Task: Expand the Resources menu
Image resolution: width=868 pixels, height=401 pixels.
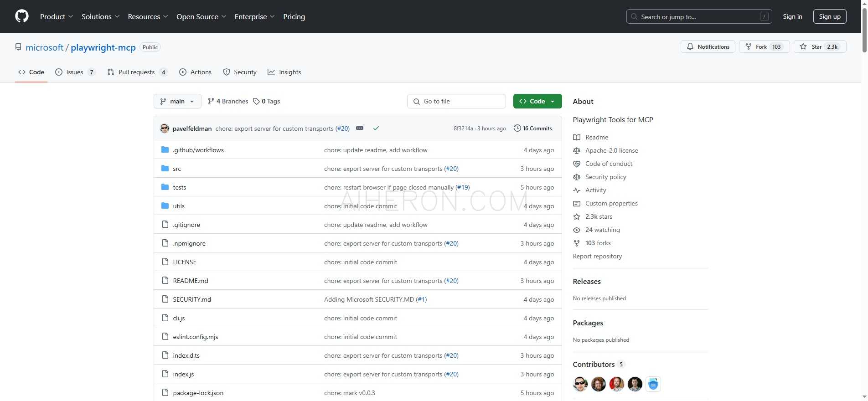Action: pyautogui.click(x=148, y=16)
